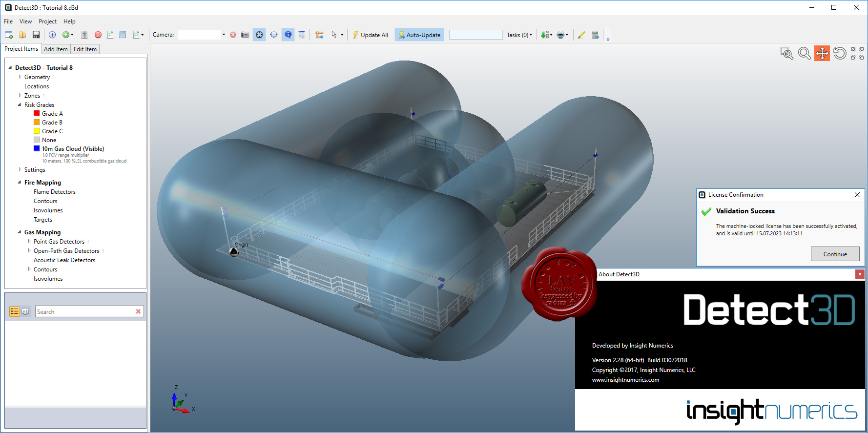Image resolution: width=868 pixels, height=433 pixels.
Task: Click the green download arrow icon
Action: (545, 35)
